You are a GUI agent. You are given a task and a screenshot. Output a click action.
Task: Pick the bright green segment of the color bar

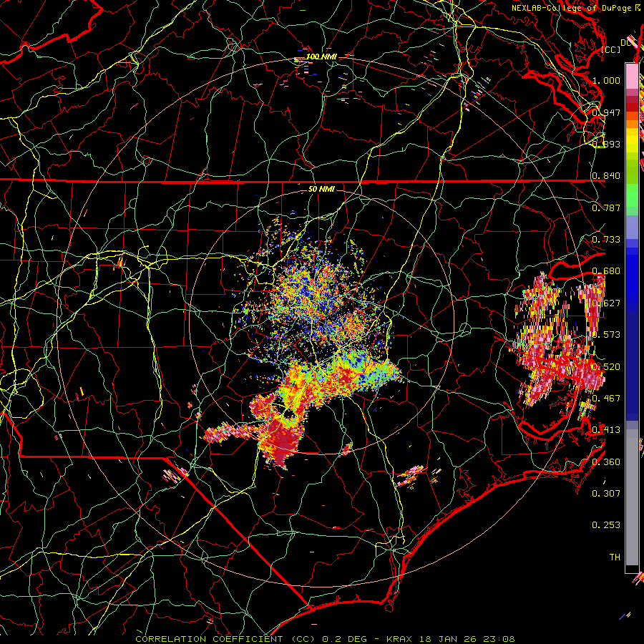(632, 195)
